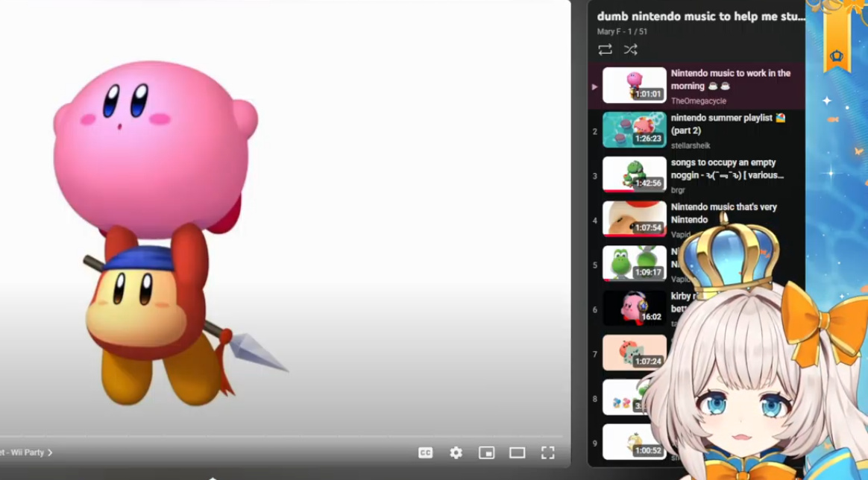
Task: Enter fullscreen mode
Action: coord(547,453)
